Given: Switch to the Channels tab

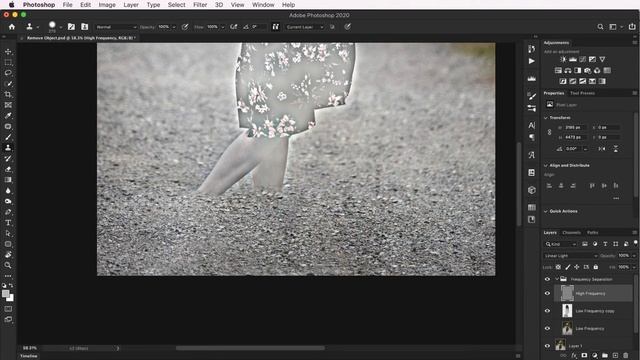Looking at the screenshot, I should [x=571, y=233].
